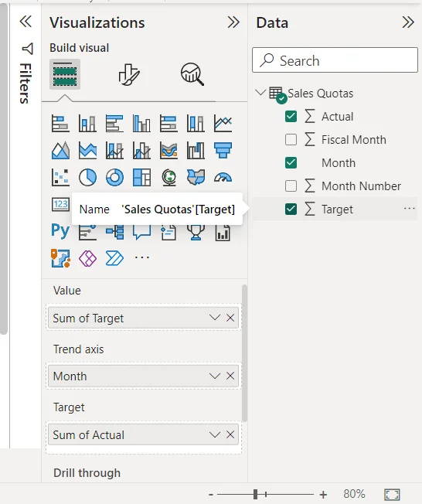Collapse the Sales Quotas table

click(260, 93)
